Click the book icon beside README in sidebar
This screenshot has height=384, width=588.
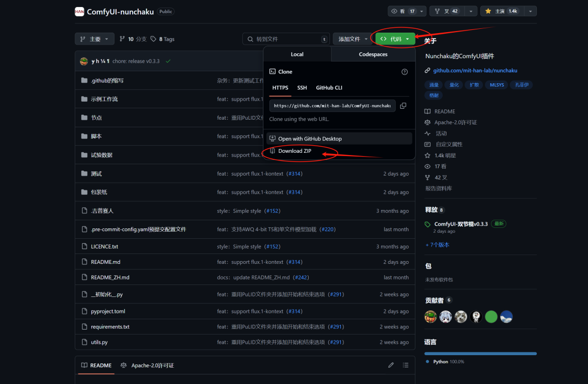pyautogui.click(x=427, y=112)
